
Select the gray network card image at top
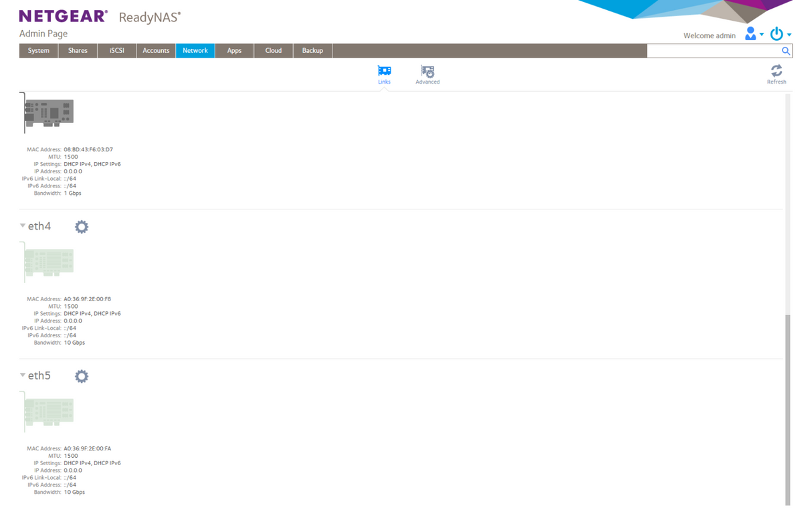(x=47, y=112)
